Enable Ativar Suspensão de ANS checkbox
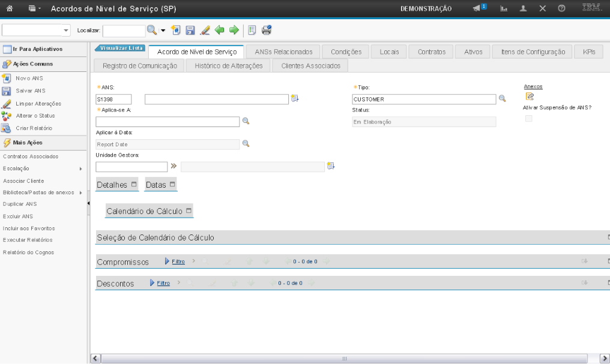The height and width of the screenshot is (364, 610). 528,119
